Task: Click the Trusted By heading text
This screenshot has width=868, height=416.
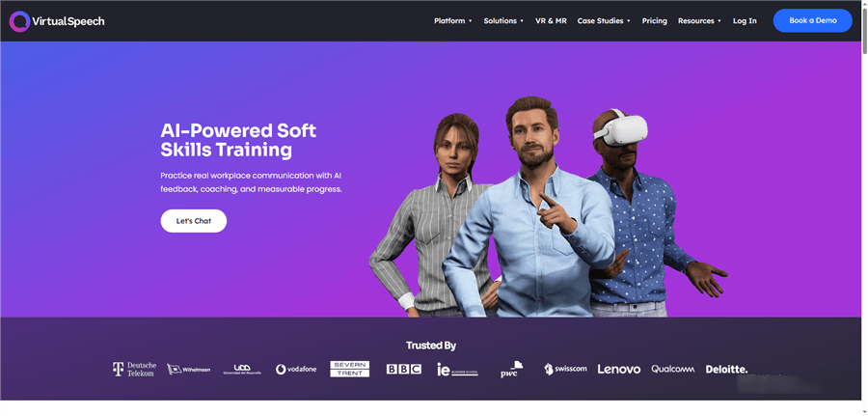Action: tap(431, 346)
